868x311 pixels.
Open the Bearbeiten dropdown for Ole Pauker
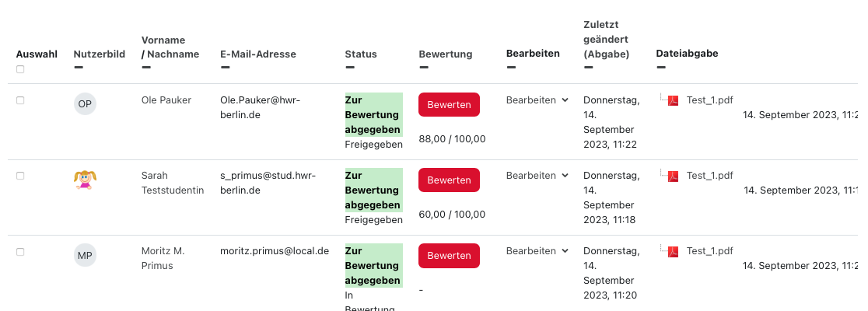click(537, 100)
